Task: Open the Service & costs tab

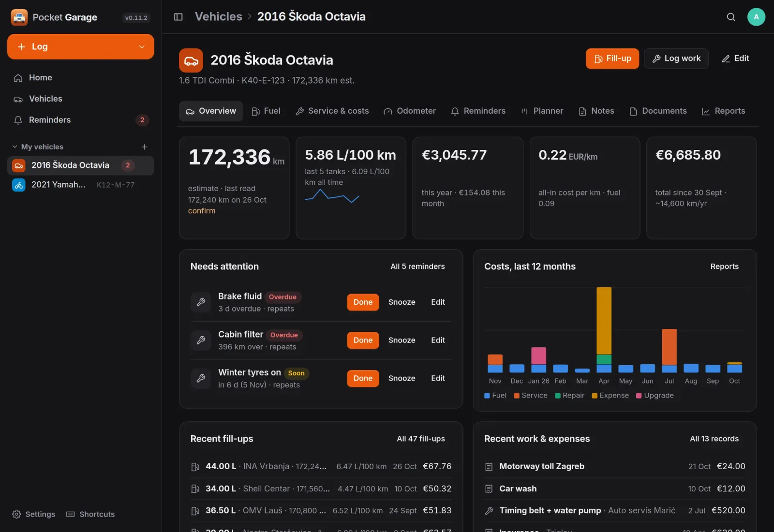Action: (332, 111)
